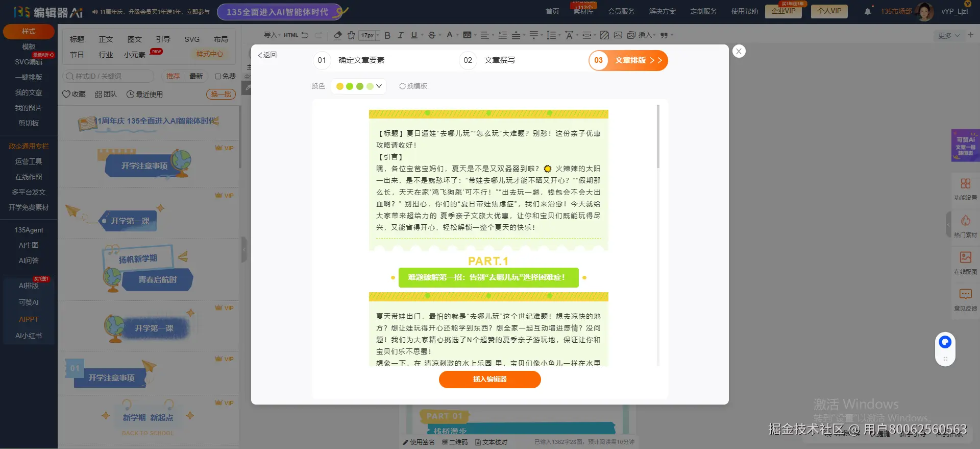Toggle italic formatting in the toolbar
Viewport: 980px width, 449px height.
pyautogui.click(x=401, y=35)
